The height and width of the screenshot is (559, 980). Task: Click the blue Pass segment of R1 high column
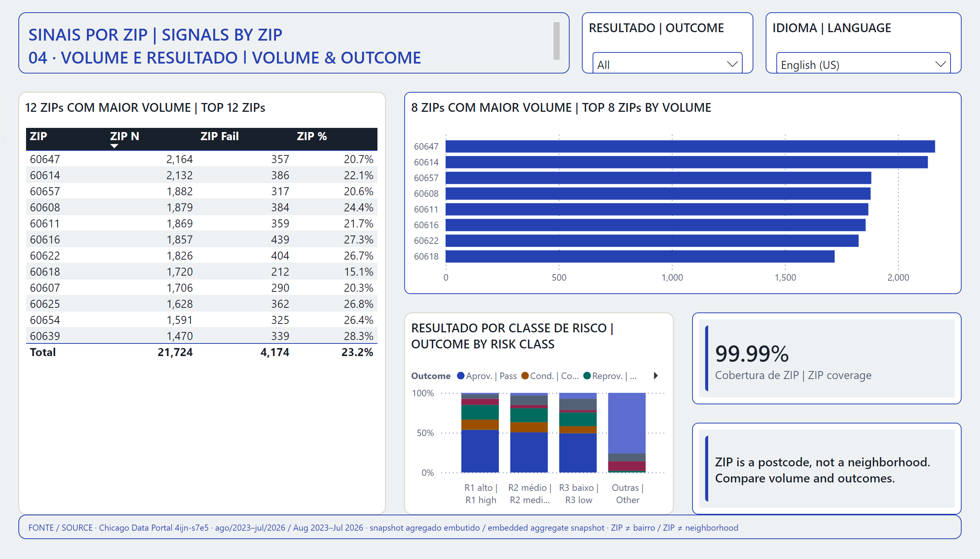tap(480, 451)
